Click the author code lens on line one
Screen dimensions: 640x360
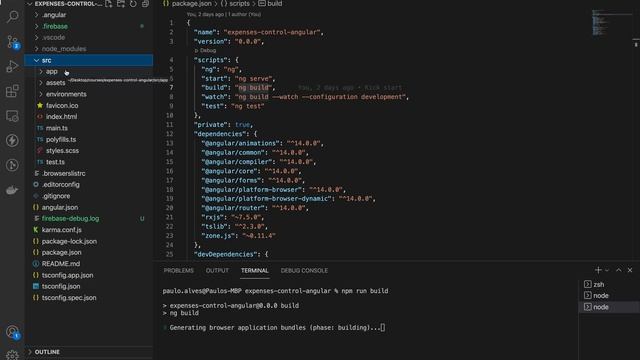pos(224,14)
